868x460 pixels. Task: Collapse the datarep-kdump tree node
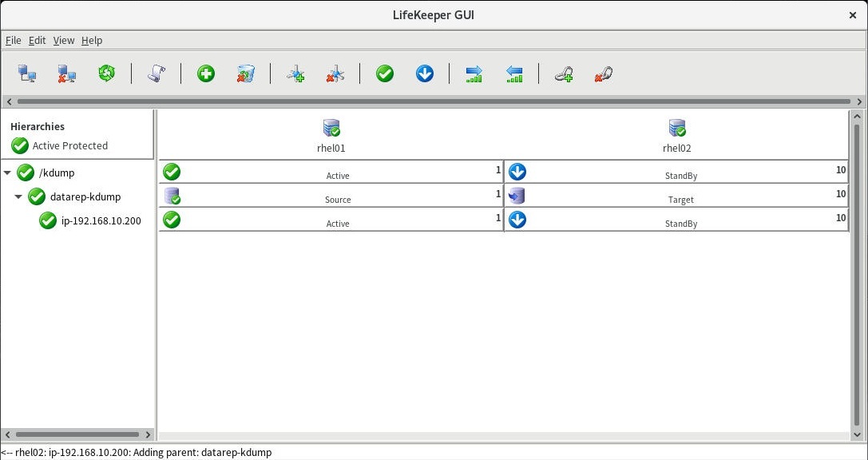(18, 197)
